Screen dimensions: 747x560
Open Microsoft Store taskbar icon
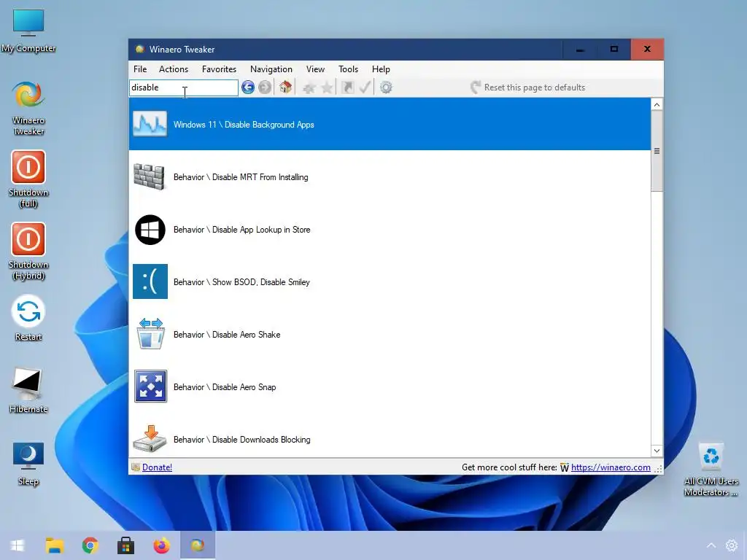(125, 545)
